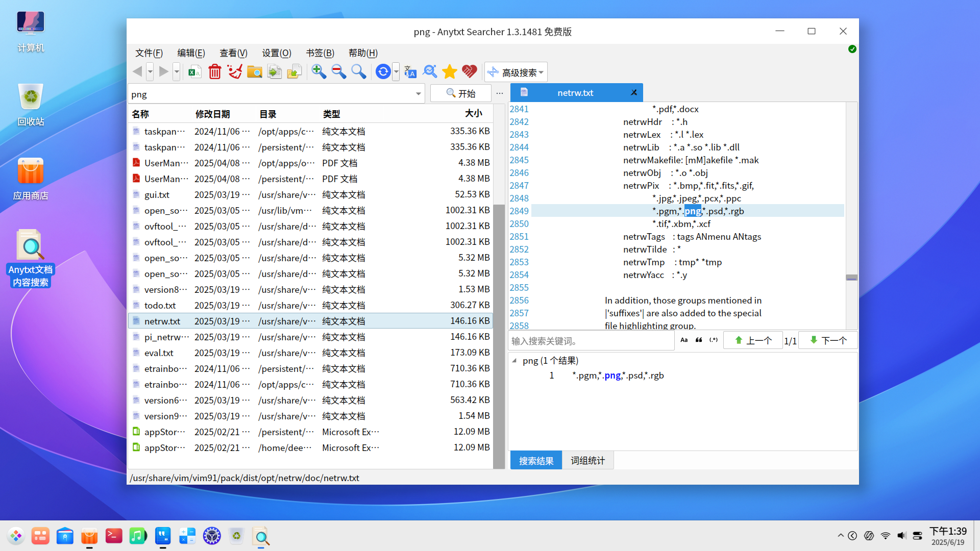Click the blue refresh circle icon
The height and width of the screenshot is (551, 980).
[383, 72]
